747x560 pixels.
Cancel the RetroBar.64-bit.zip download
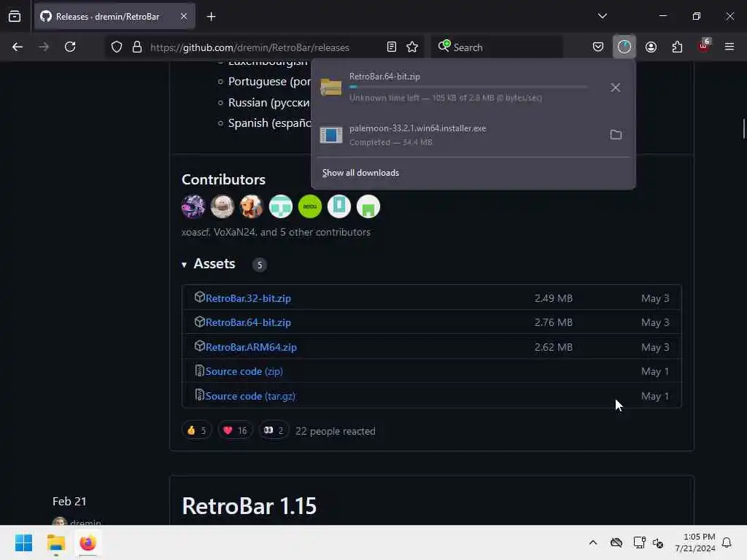616,87
